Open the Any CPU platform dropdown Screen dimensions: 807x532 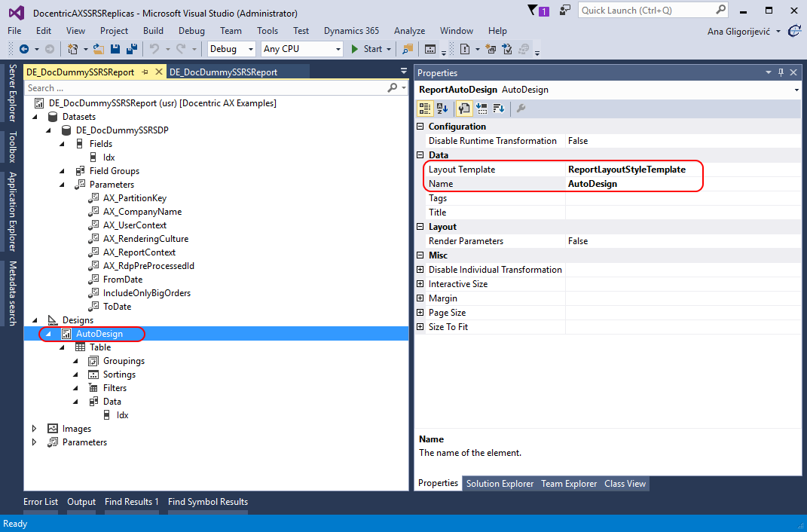pyautogui.click(x=338, y=50)
